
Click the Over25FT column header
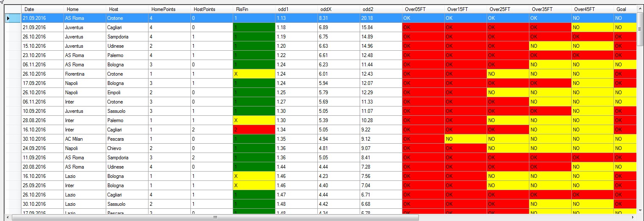point(508,9)
